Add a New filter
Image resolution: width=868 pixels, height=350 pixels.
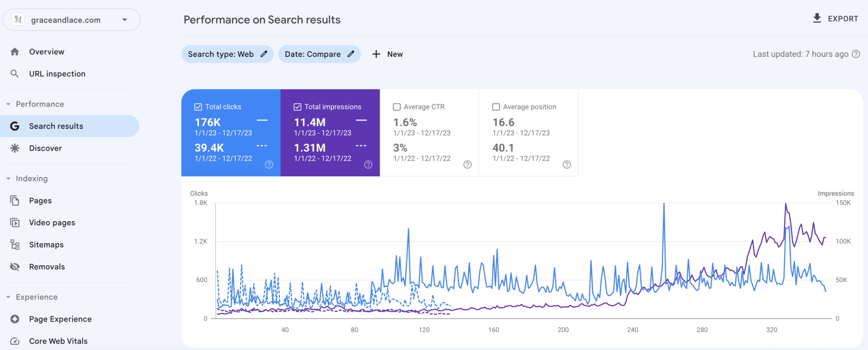[388, 54]
